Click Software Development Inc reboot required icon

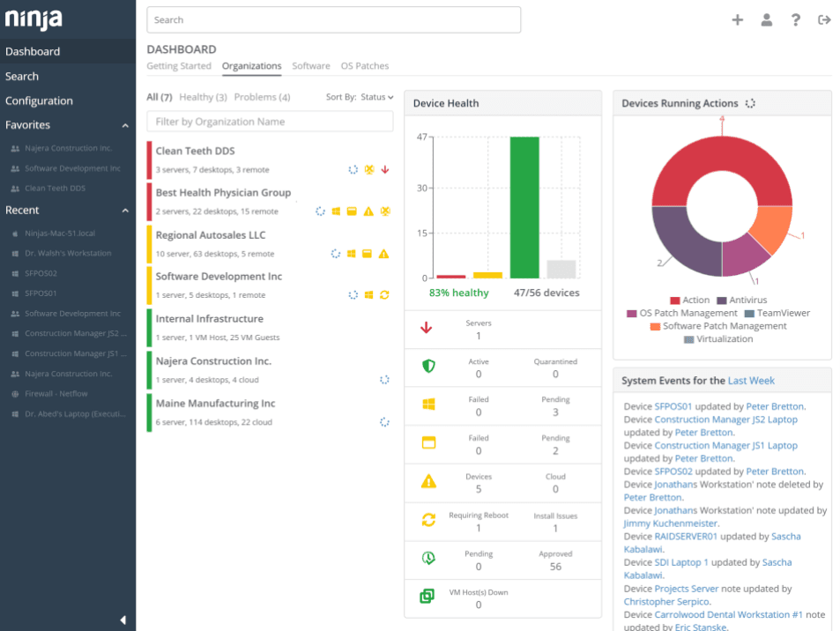click(384, 294)
